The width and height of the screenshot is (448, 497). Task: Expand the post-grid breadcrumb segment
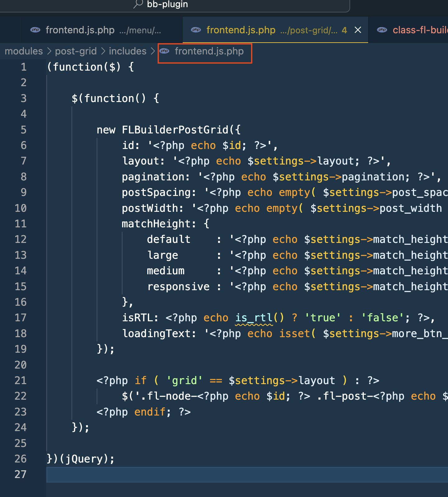76,51
